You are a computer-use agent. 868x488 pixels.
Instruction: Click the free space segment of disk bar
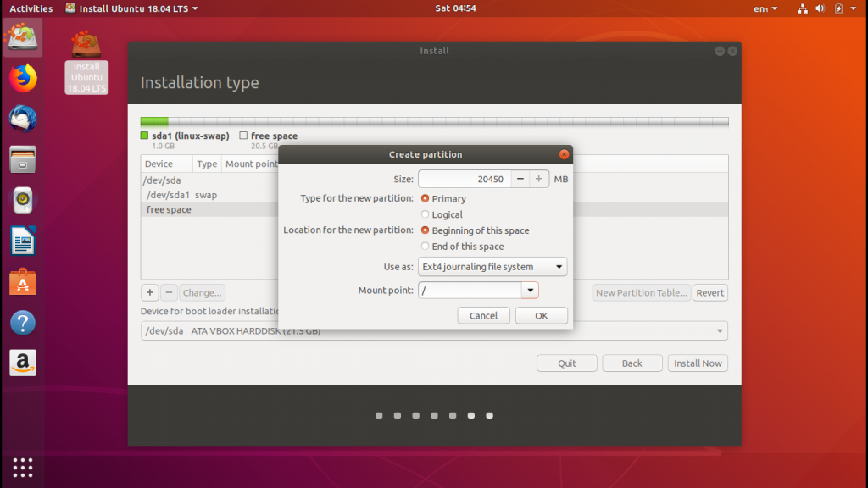(x=448, y=121)
